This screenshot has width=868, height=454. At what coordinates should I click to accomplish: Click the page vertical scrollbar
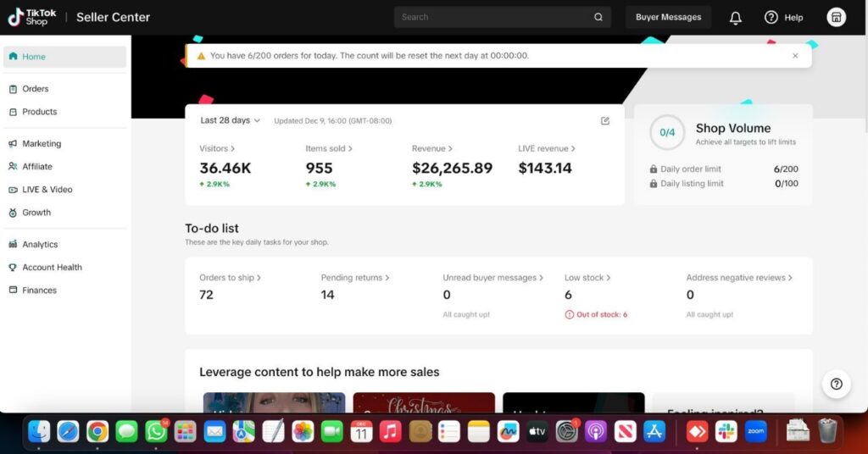click(x=865, y=83)
